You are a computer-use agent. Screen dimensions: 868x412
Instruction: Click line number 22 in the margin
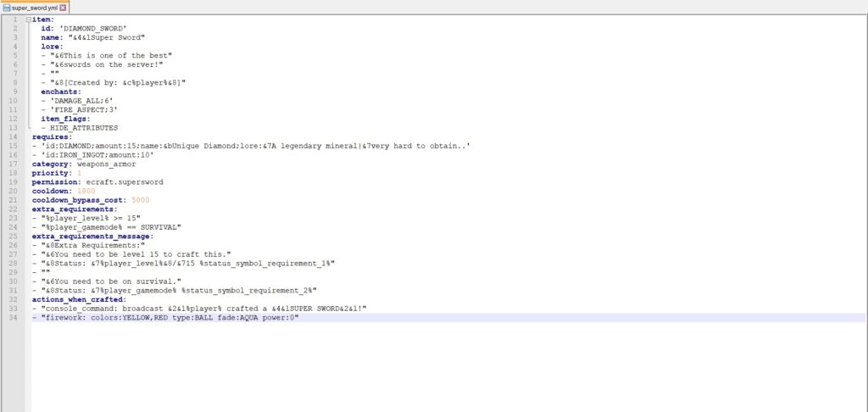(14, 209)
